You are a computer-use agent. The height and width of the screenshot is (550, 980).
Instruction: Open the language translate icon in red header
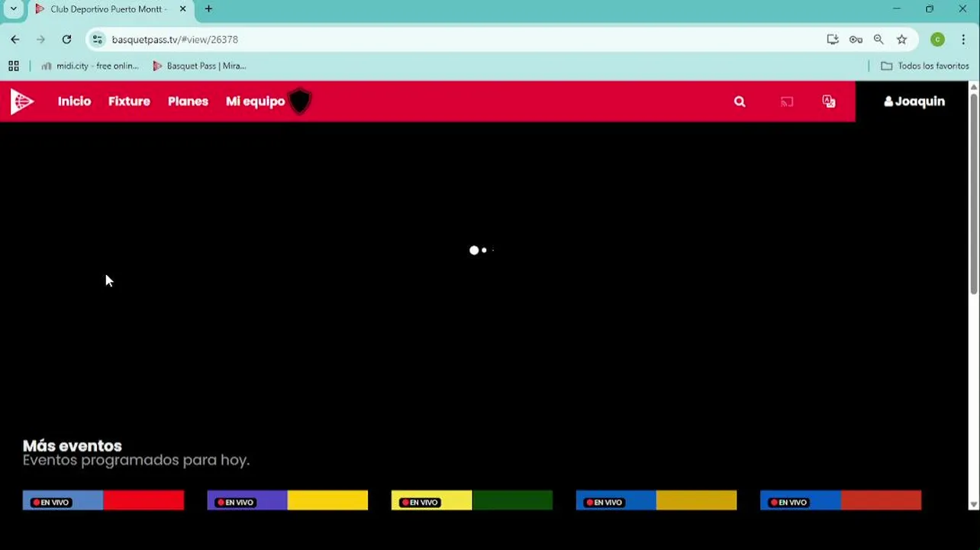pyautogui.click(x=829, y=102)
